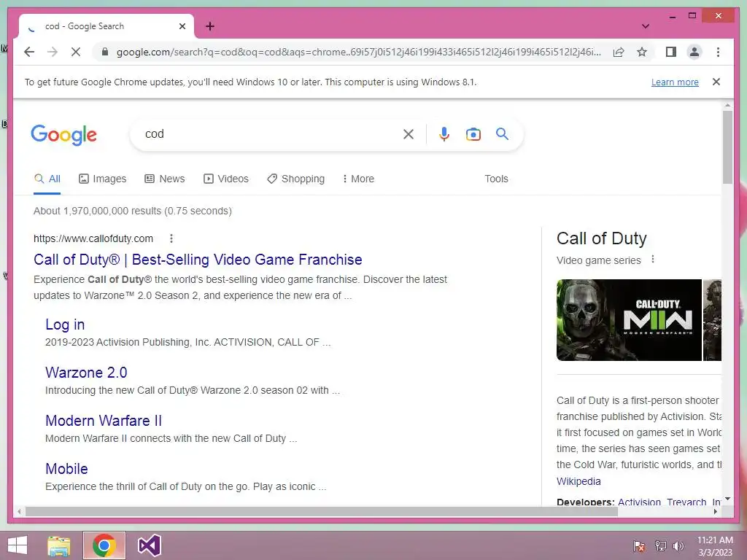Image resolution: width=747 pixels, height=560 pixels.
Task: Expand the More search categories
Action: click(x=358, y=179)
